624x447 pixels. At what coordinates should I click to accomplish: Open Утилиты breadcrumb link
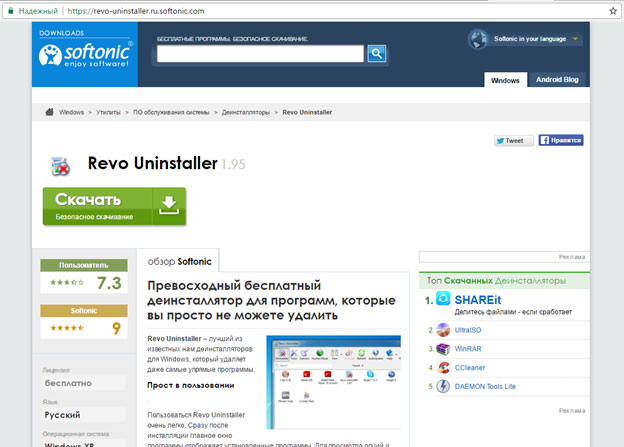(x=108, y=112)
